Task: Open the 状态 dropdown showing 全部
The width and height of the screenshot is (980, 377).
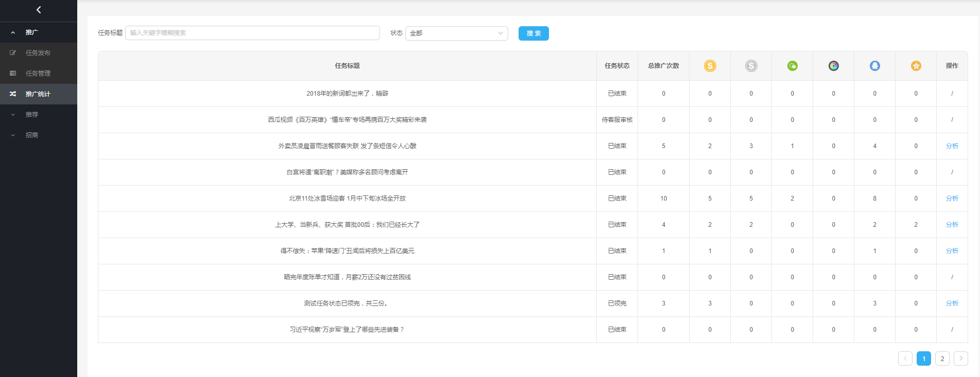Action: tap(456, 33)
